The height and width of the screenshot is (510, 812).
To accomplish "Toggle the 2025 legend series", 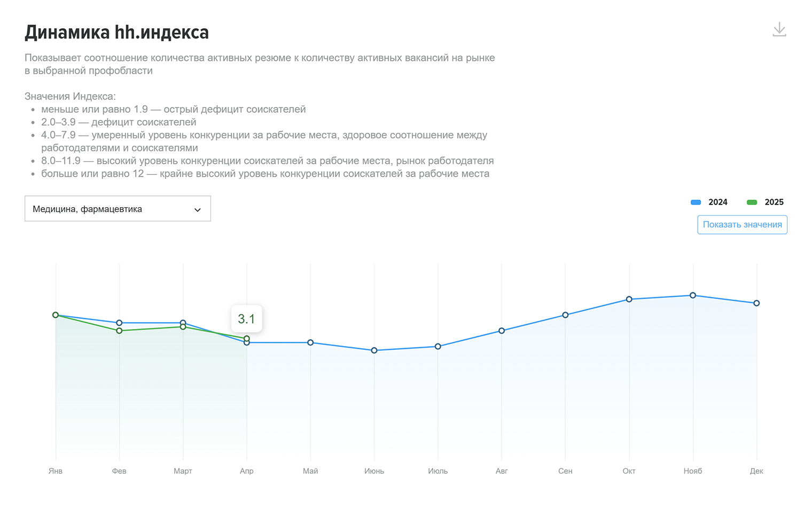I will [x=765, y=202].
